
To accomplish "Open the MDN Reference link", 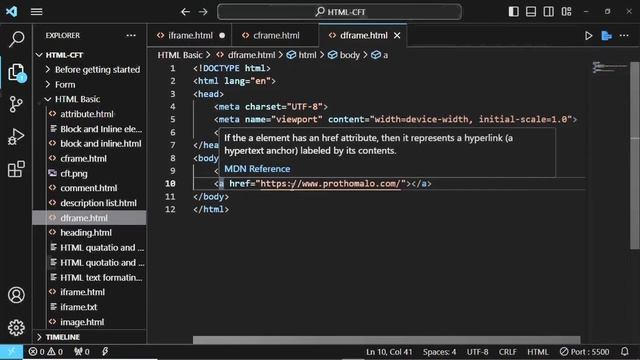I will 257,169.
